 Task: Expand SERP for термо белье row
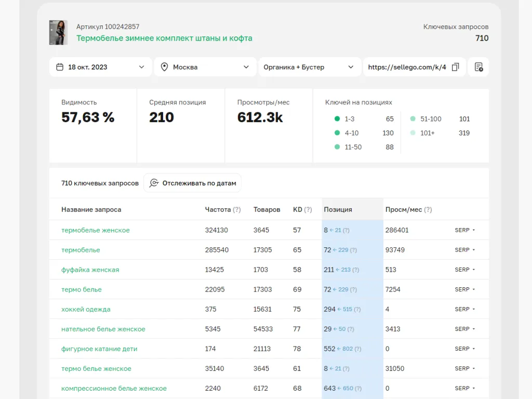465,289
